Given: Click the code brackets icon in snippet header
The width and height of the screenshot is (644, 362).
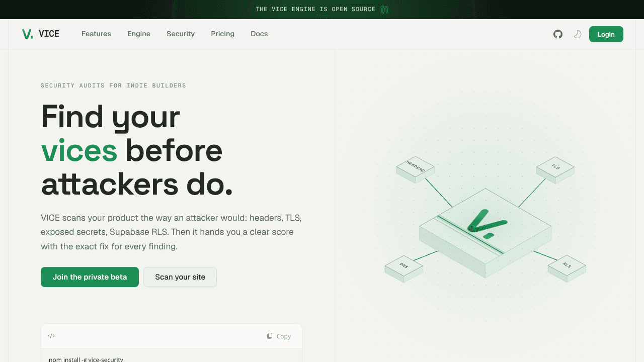Looking at the screenshot, I should click(x=51, y=336).
